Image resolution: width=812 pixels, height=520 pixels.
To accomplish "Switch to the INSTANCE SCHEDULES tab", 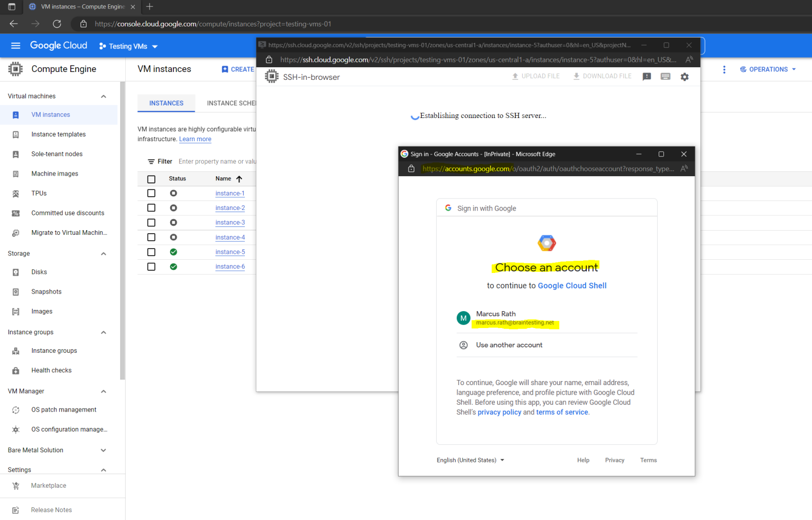I will [233, 103].
